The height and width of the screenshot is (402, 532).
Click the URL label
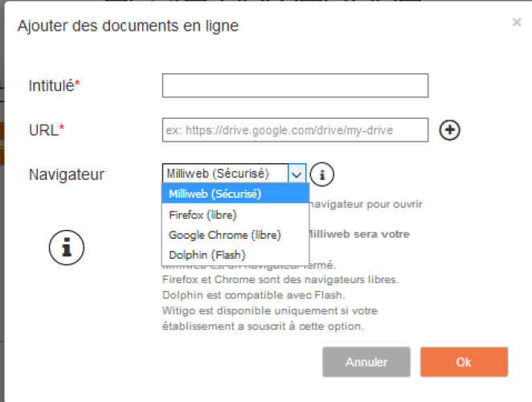[47, 130]
